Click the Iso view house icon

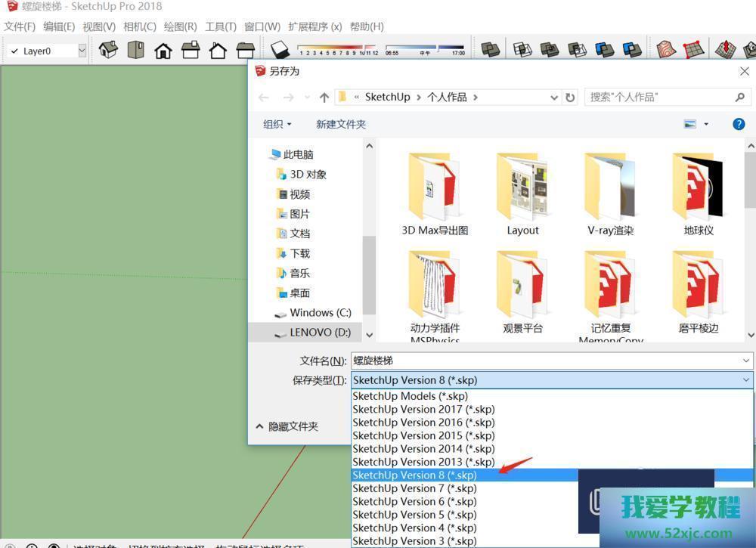click(x=108, y=51)
